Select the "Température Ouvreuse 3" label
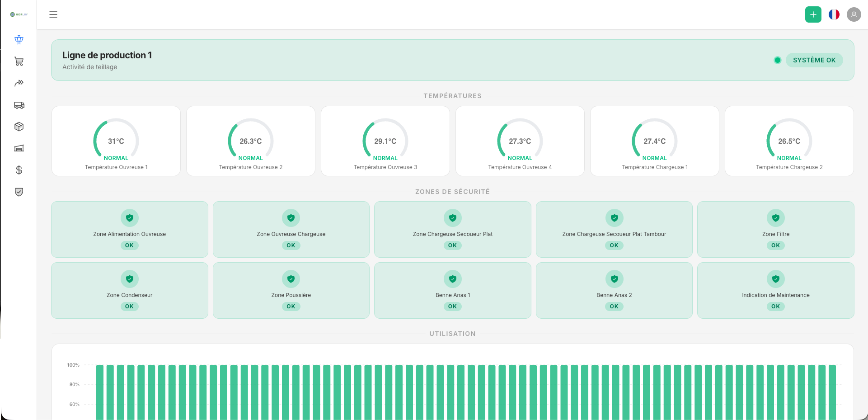Screen dimensions: 868x420 (385, 167)
